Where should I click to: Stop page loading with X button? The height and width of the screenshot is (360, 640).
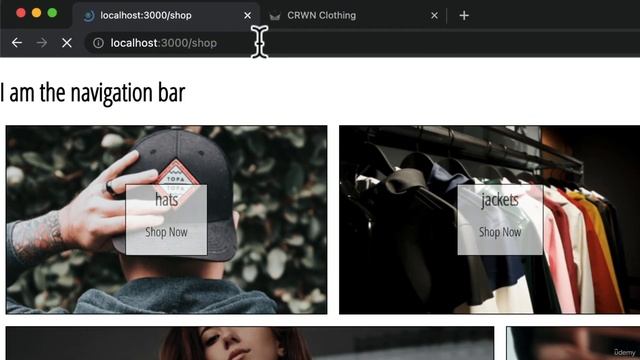67,42
